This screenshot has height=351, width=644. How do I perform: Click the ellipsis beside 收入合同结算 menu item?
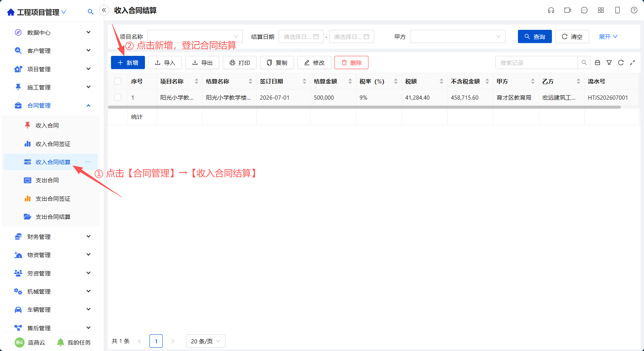coord(88,162)
